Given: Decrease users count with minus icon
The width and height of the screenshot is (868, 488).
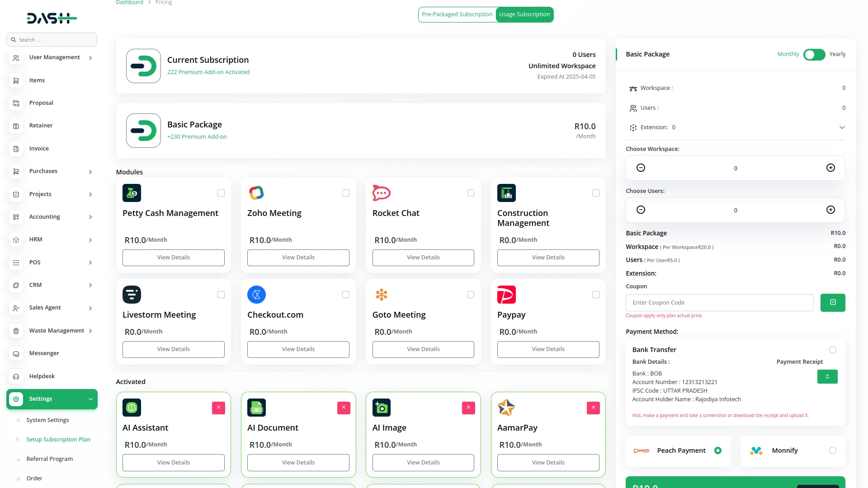Looking at the screenshot, I should click(x=641, y=210).
